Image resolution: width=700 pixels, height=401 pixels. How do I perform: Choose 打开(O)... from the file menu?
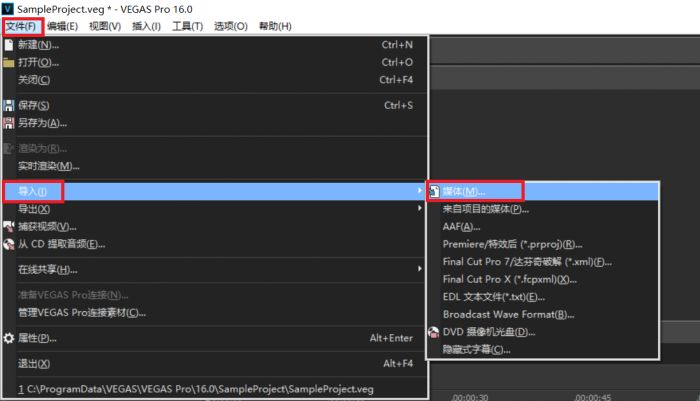215,63
